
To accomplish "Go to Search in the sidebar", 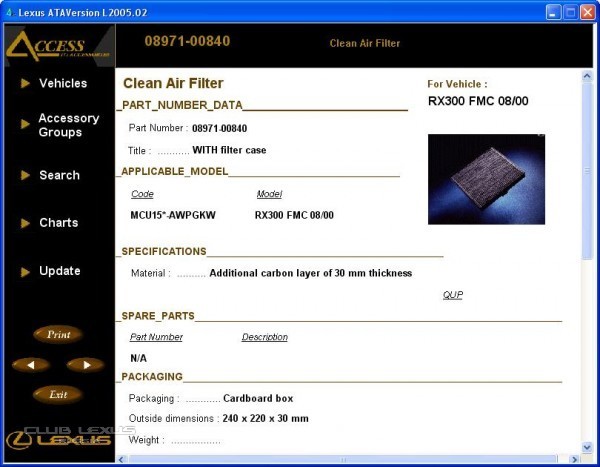I will [x=59, y=175].
